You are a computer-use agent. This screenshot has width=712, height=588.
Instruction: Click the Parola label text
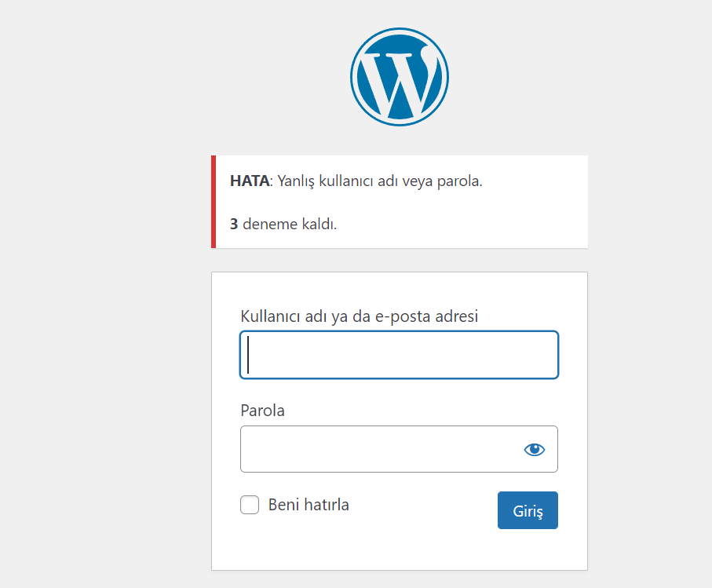tap(262, 411)
